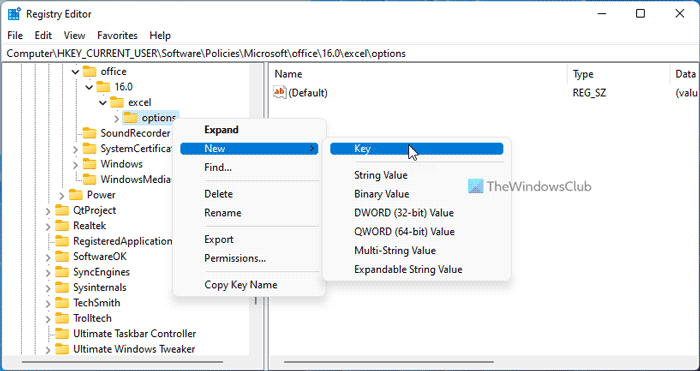Expand the QtProject key arrow
Viewport: 700px width, 371px height.
pos(48,211)
